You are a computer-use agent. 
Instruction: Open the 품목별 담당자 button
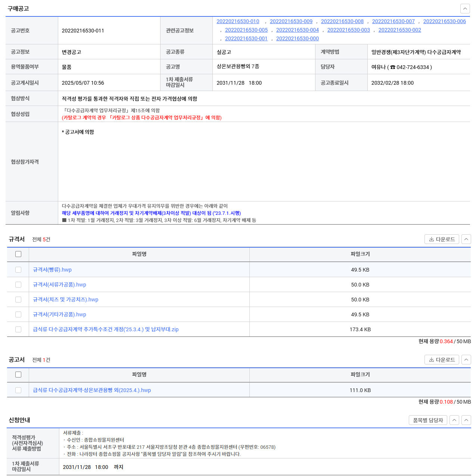point(427,420)
